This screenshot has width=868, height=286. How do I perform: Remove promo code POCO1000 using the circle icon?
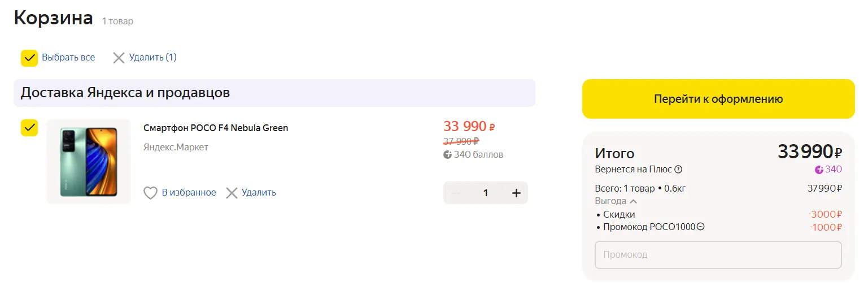pyautogui.click(x=701, y=227)
